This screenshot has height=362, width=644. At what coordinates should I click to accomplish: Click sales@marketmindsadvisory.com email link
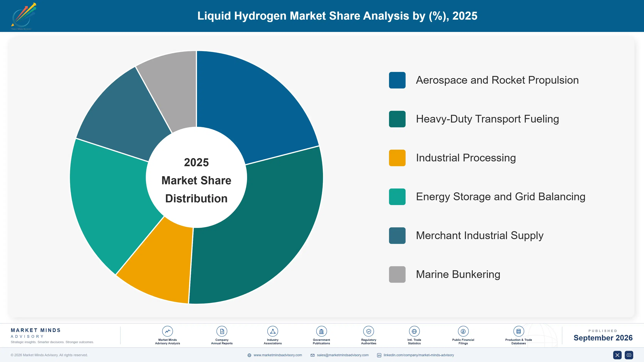tap(343, 355)
